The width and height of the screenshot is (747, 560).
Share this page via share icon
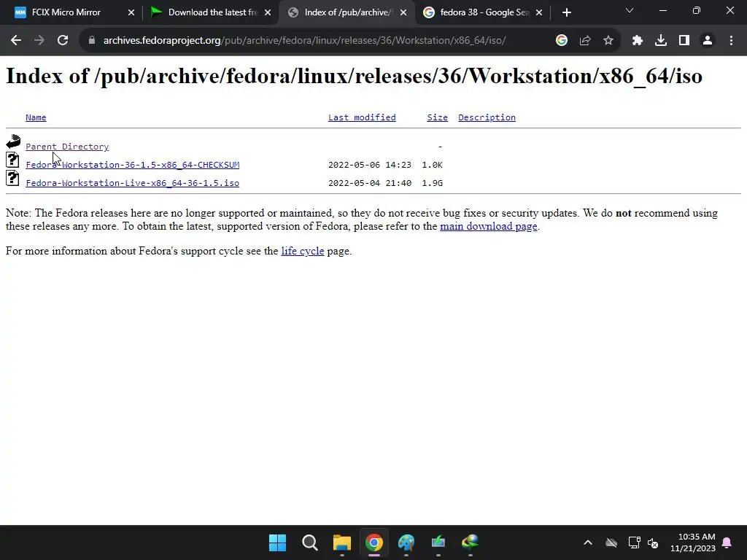click(x=585, y=41)
